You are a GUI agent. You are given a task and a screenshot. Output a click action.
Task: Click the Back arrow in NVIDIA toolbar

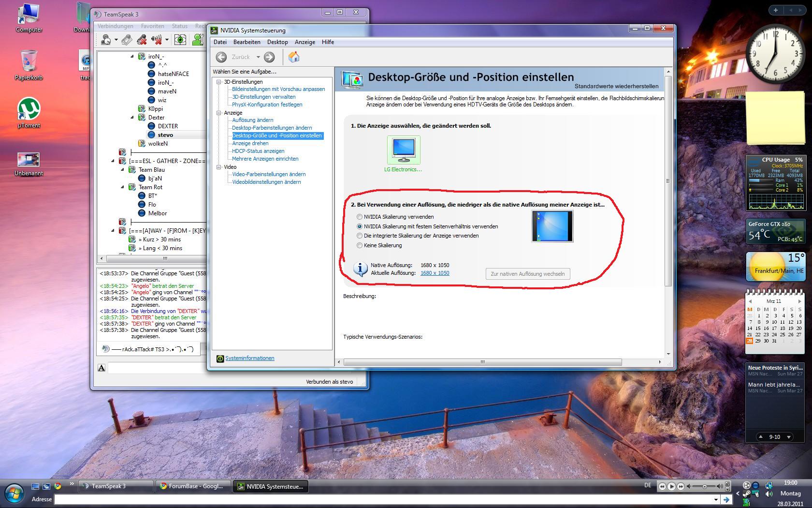pos(221,57)
